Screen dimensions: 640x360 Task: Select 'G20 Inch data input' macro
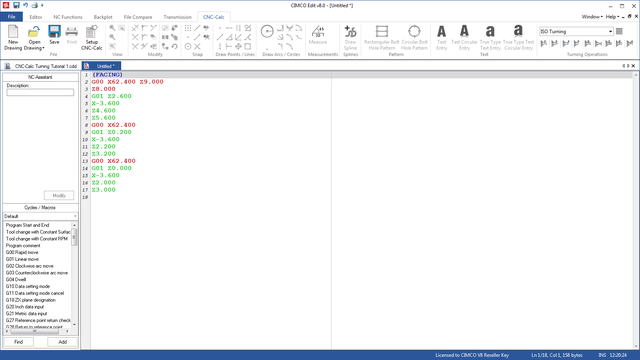click(24, 307)
